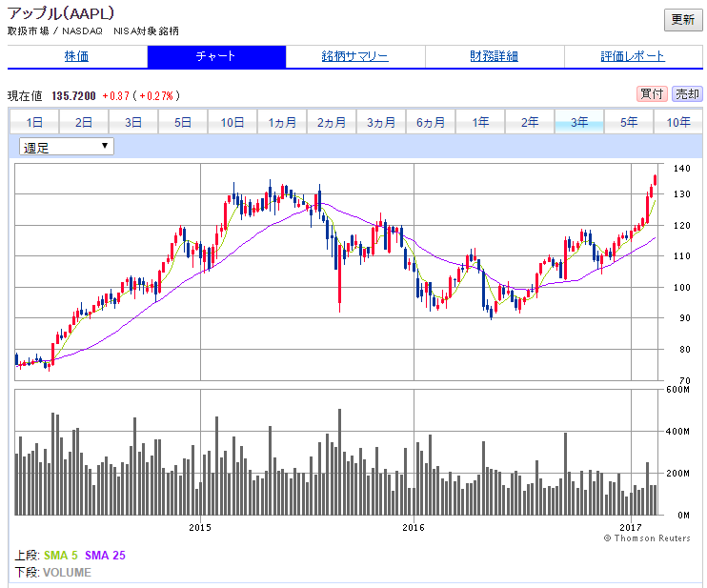Open the 株価 tab

[x=76, y=56]
